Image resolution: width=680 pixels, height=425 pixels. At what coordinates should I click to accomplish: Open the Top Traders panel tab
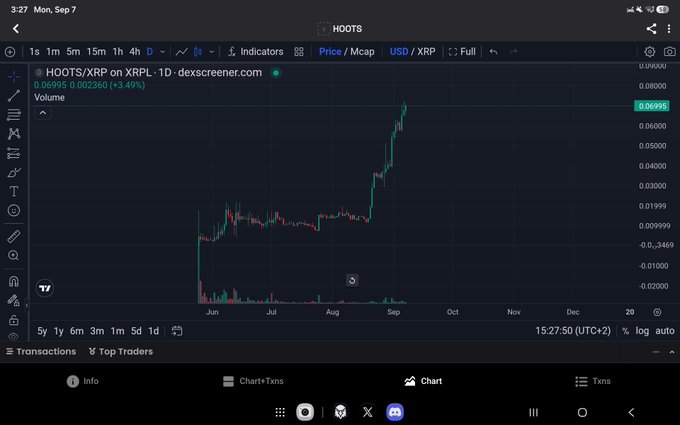[x=121, y=352]
